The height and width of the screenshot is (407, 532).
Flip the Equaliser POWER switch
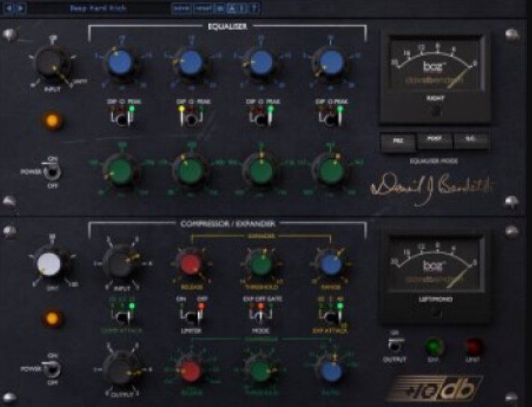click(x=52, y=171)
